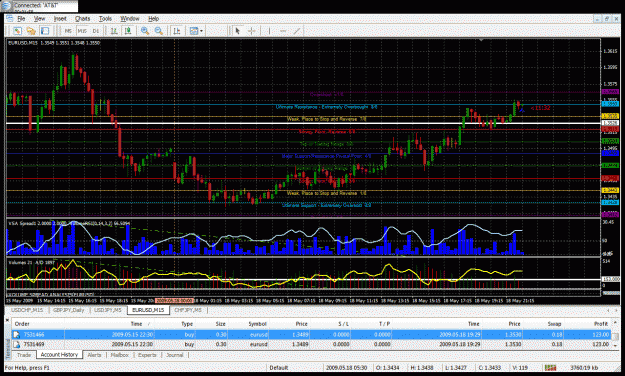Click the MetaTrader application icon beside File
This screenshot has width=625, height=376.
[x=10, y=18]
